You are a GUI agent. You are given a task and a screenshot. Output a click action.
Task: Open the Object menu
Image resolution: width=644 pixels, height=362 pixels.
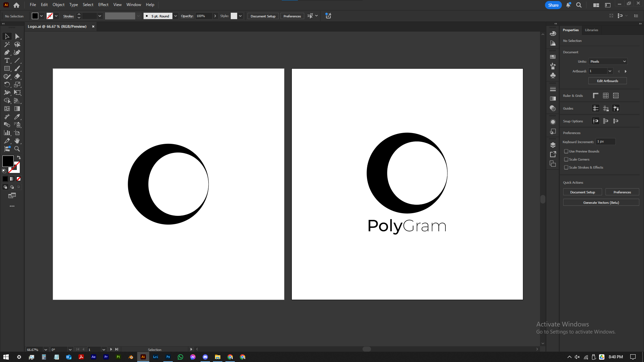click(x=58, y=5)
